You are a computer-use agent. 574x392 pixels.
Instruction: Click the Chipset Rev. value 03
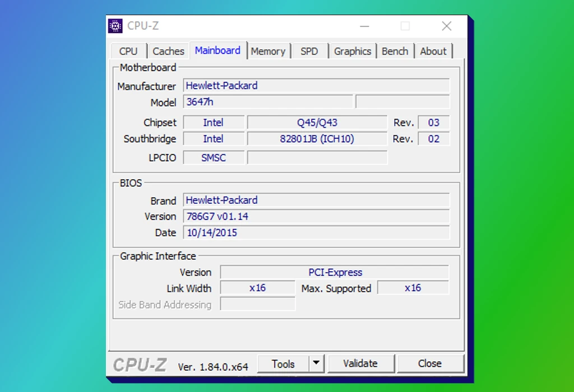(434, 123)
